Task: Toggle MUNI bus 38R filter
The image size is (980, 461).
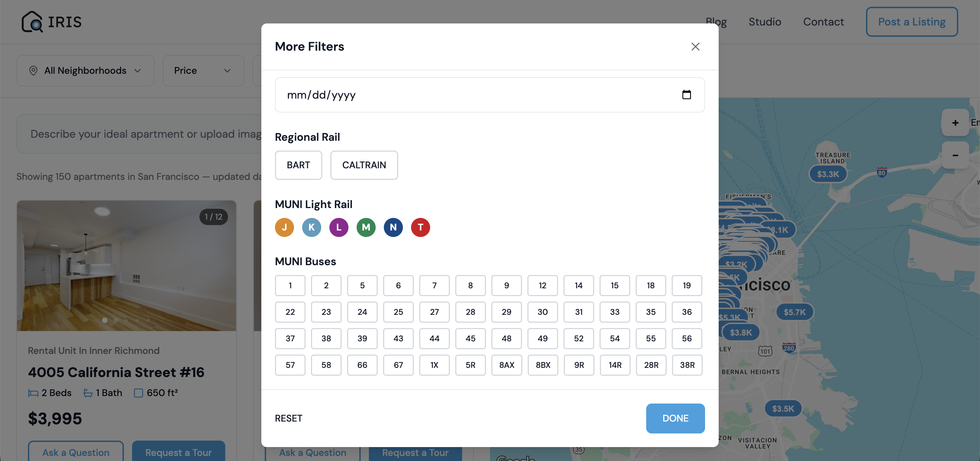Action: pyautogui.click(x=687, y=365)
